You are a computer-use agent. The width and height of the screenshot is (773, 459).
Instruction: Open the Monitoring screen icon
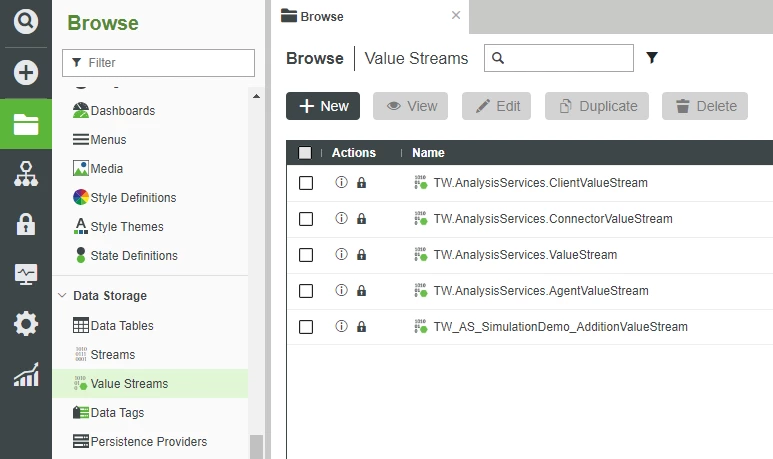coord(26,274)
